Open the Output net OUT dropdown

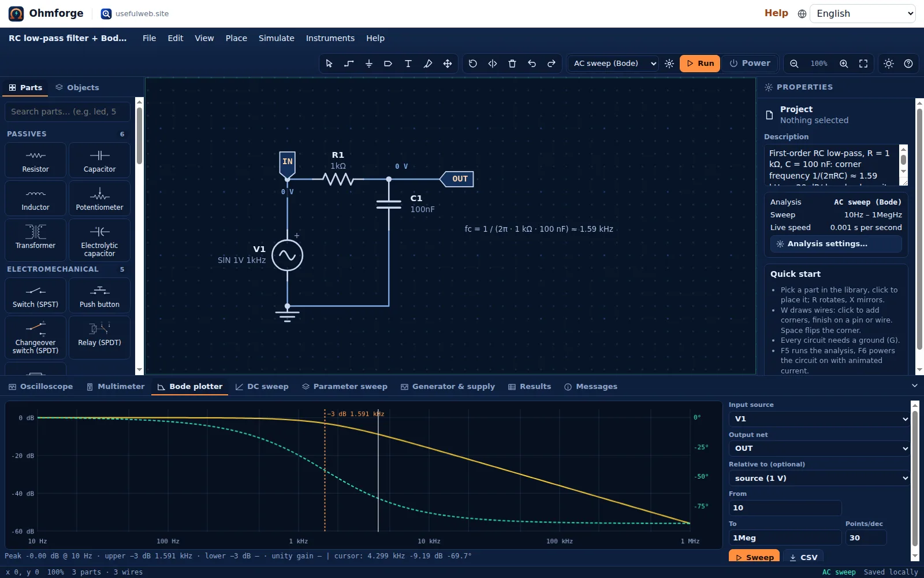click(x=819, y=448)
